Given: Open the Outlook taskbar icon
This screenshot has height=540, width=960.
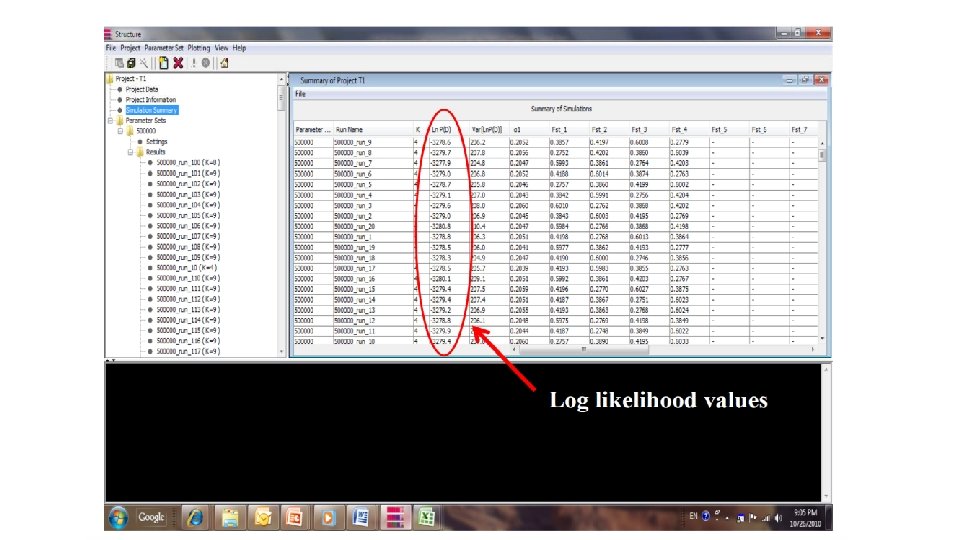Looking at the screenshot, I should (x=263, y=517).
